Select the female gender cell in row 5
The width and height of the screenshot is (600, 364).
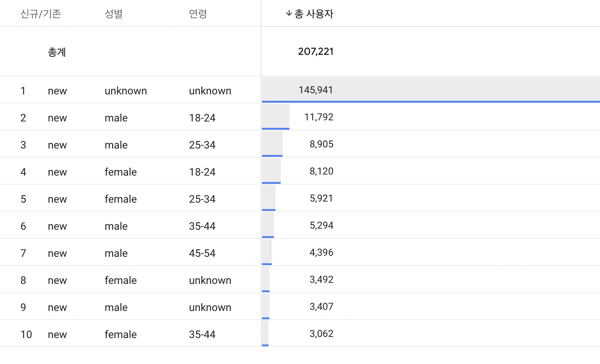120,199
